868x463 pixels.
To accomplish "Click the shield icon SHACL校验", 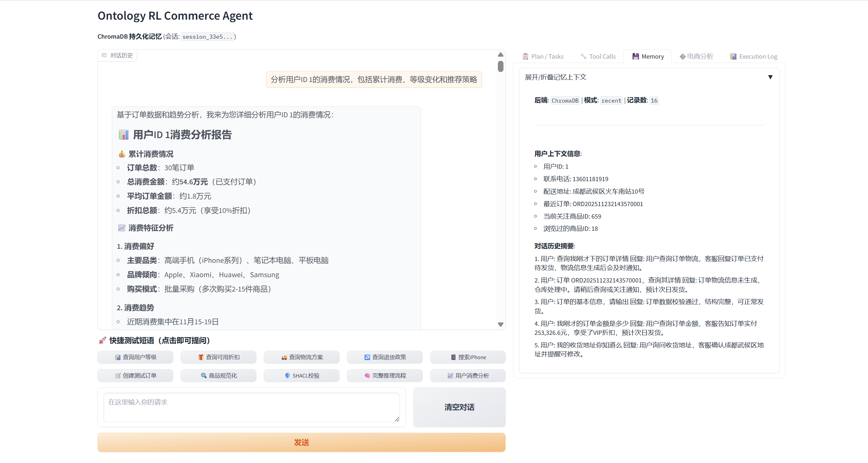I will tap(288, 375).
